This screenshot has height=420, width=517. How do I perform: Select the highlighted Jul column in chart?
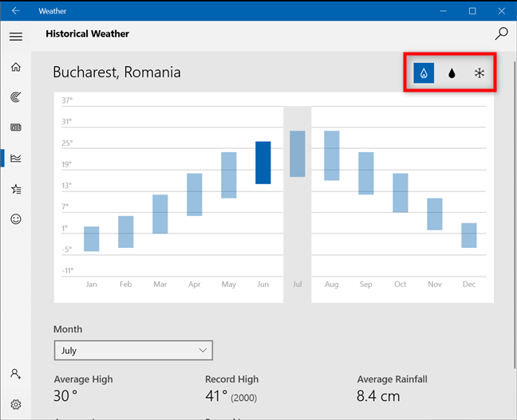298,154
